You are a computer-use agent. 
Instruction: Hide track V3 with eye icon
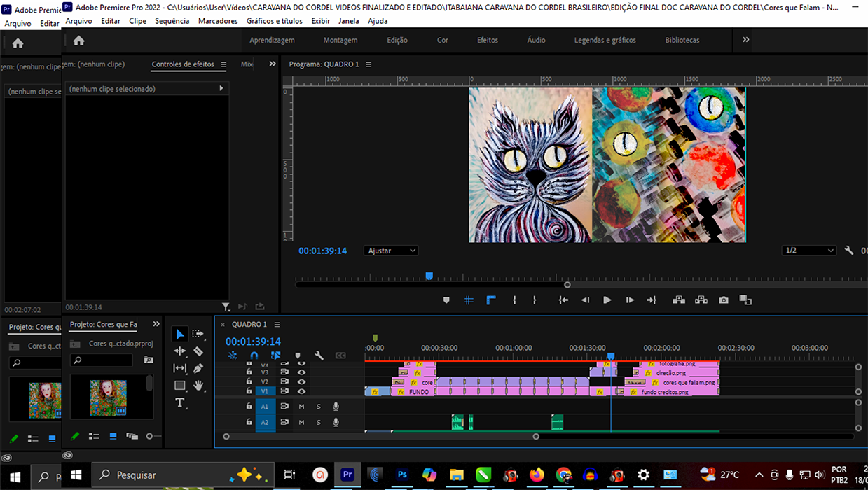(x=301, y=372)
